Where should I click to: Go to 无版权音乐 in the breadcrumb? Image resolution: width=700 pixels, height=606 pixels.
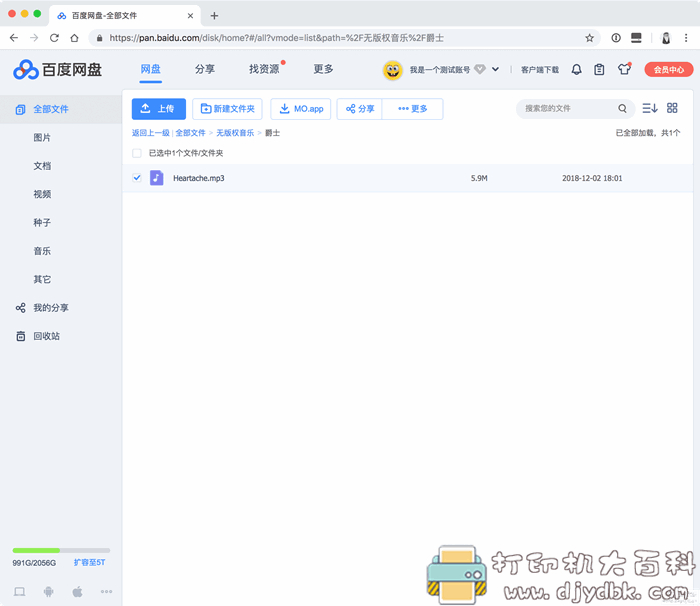pos(235,133)
